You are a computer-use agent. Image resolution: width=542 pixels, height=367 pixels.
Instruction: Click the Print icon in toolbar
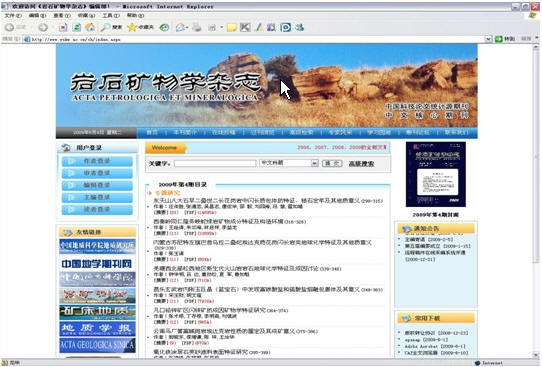click(x=197, y=27)
